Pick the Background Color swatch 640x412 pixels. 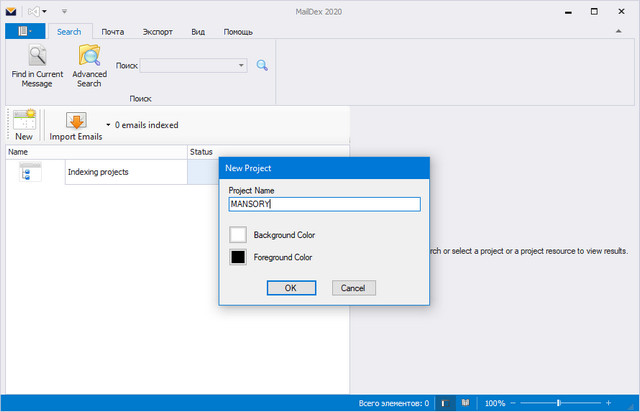point(238,234)
